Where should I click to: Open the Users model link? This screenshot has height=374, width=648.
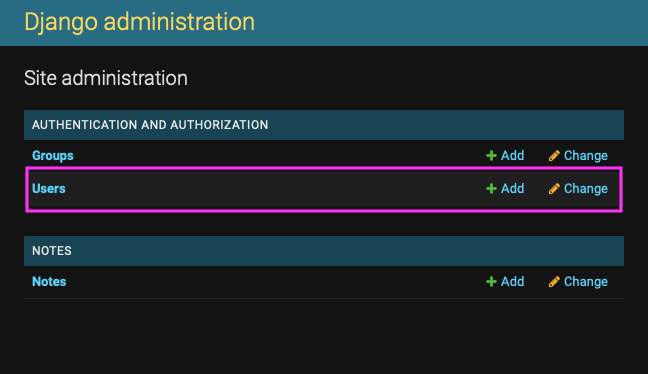[x=49, y=189]
